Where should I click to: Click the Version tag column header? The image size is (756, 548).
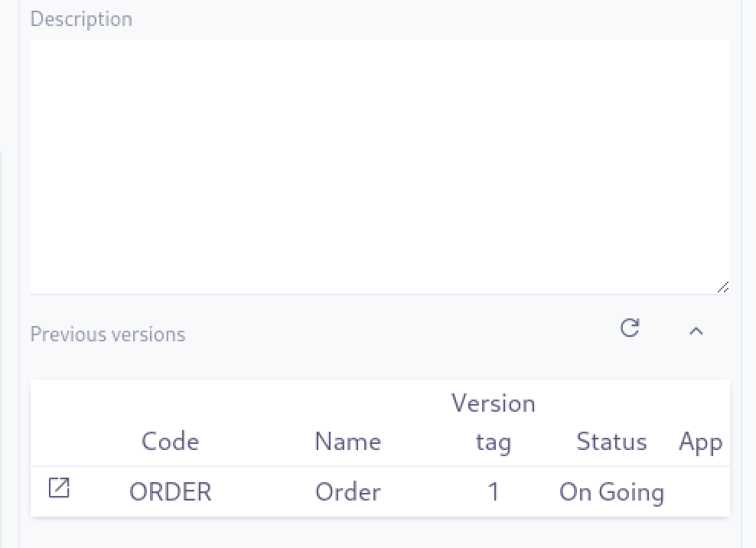[x=493, y=422]
